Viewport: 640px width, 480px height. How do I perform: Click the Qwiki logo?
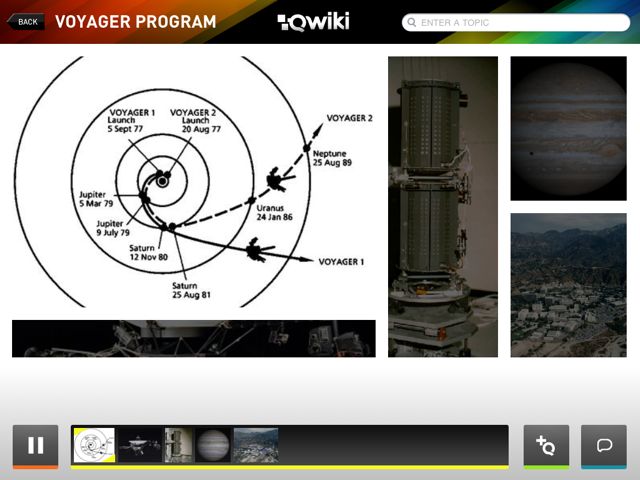pos(313,22)
